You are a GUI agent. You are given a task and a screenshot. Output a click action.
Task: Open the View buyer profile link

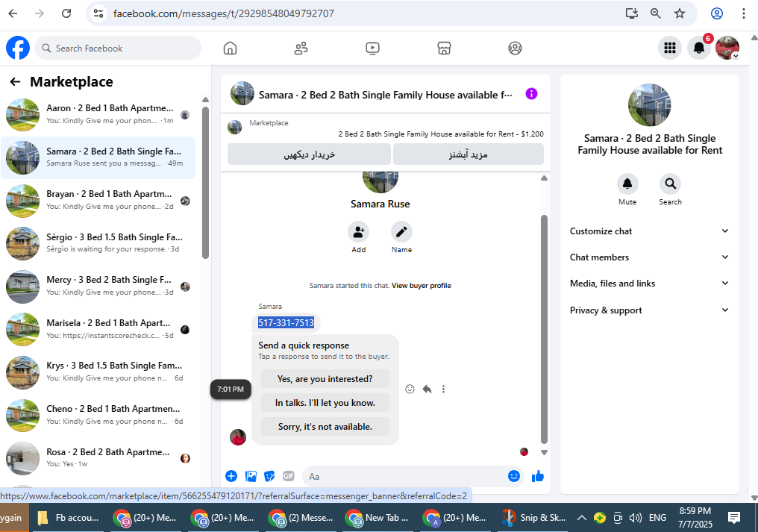click(x=421, y=285)
